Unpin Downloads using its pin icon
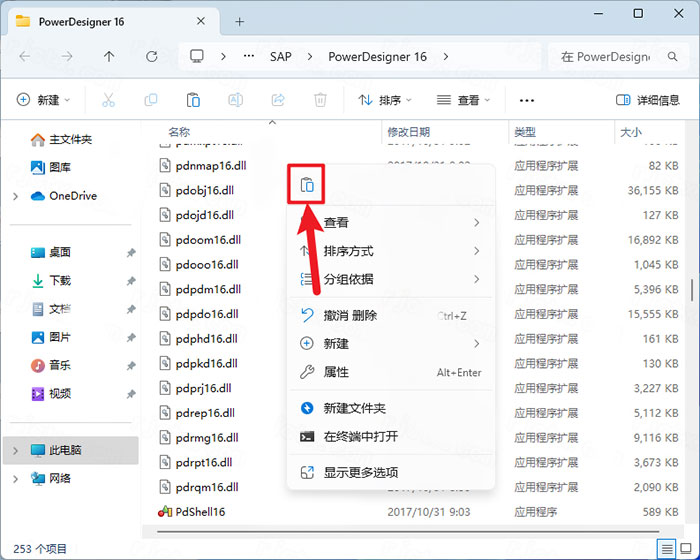 pyautogui.click(x=131, y=281)
